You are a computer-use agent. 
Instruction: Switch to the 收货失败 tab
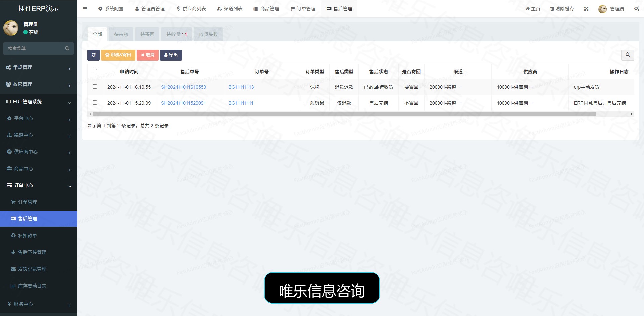point(208,34)
